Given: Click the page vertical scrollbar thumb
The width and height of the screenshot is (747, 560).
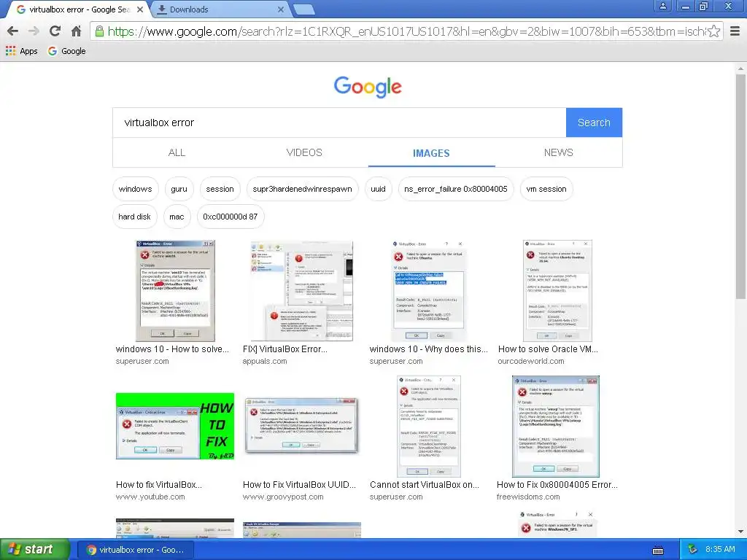Looking at the screenshot, I should point(740,186).
